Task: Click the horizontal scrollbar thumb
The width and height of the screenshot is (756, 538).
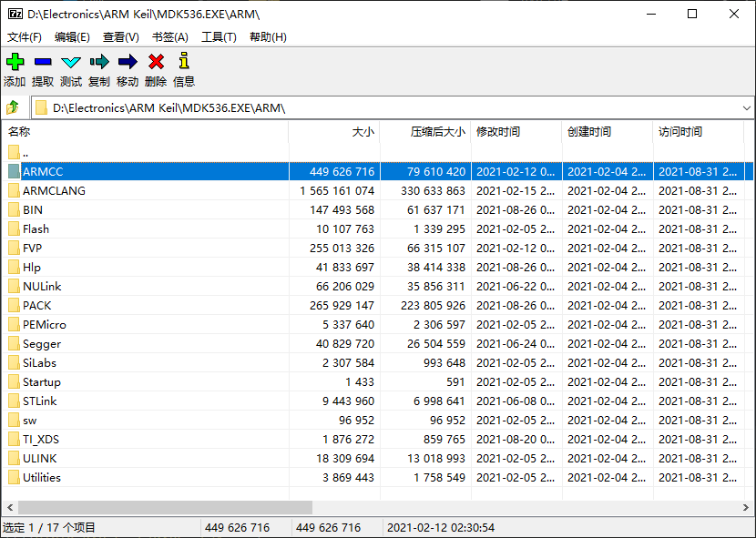Action: click(166, 507)
